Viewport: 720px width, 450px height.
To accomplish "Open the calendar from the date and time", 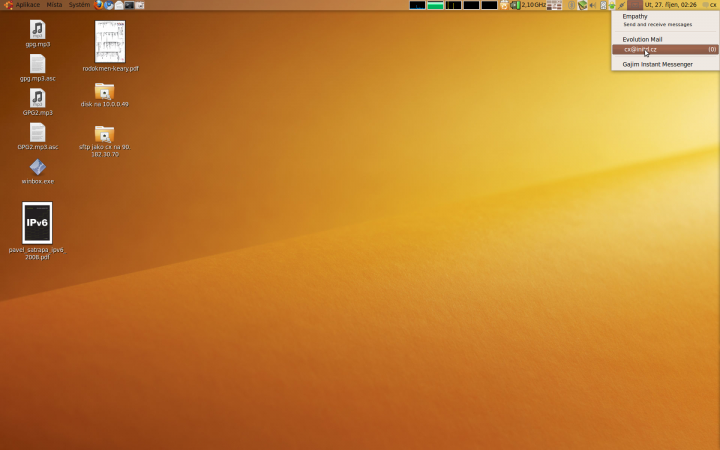I will click(x=671, y=5).
